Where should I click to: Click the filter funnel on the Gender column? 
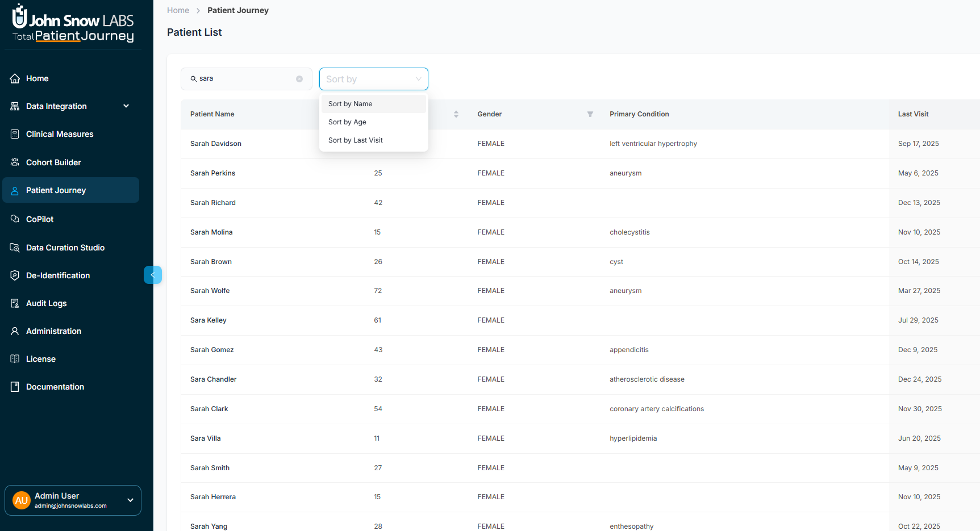590,114
